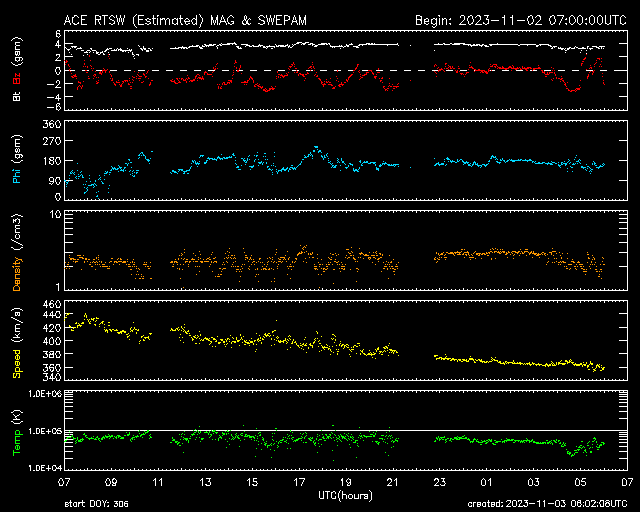Image resolution: width=640 pixels, height=512 pixels.
Task: Click the '-6' tick on the Bt Bz axis
Action: click(53, 107)
